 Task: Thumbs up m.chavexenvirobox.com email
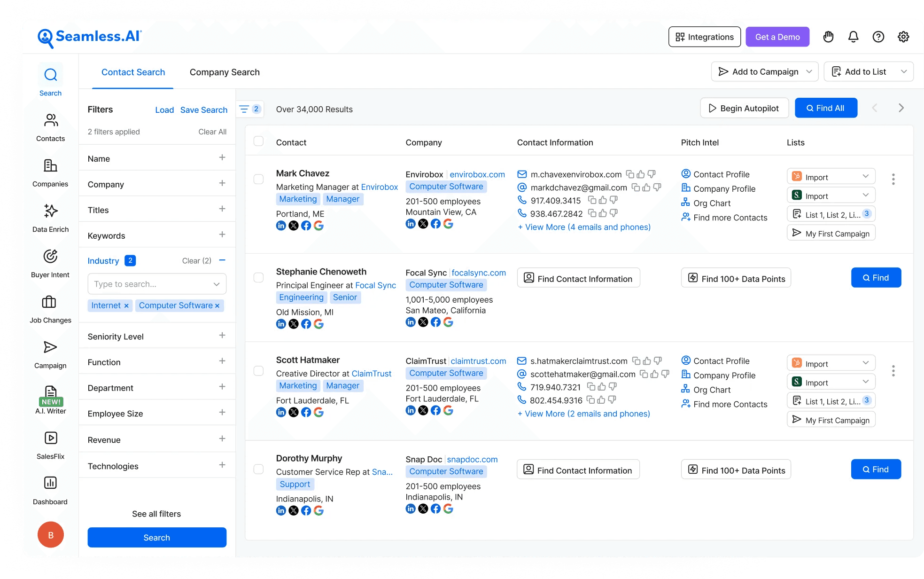(x=641, y=174)
